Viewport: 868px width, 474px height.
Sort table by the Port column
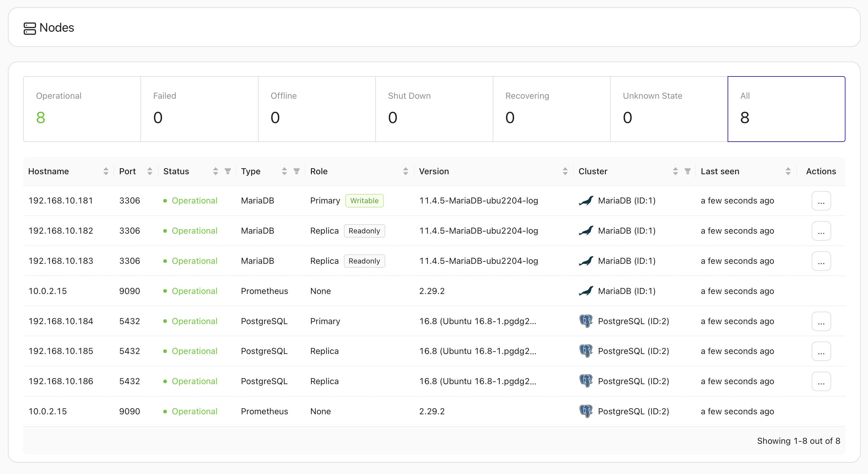[x=150, y=171]
